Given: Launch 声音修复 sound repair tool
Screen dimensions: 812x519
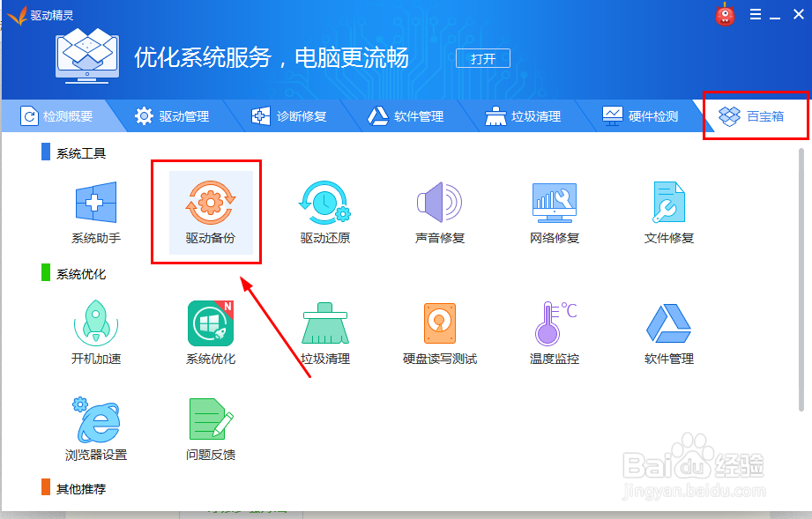Looking at the screenshot, I should click(x=438, y=209).
